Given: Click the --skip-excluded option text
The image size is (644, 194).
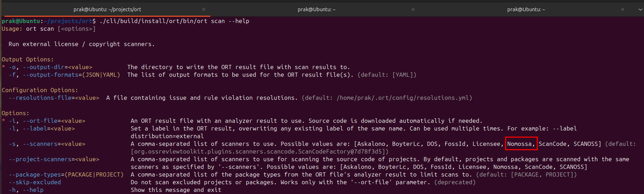Looking at the screenshot, I should (x=35, y=182).
